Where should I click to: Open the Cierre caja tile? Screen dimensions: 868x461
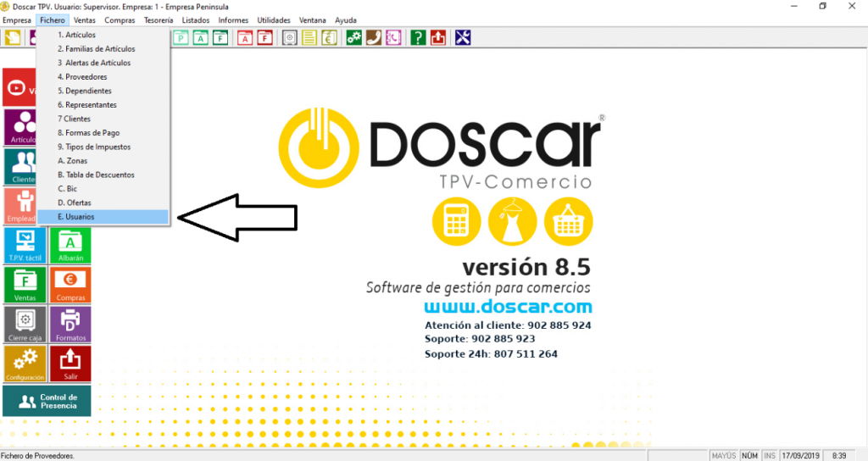[x=25, y=325]
